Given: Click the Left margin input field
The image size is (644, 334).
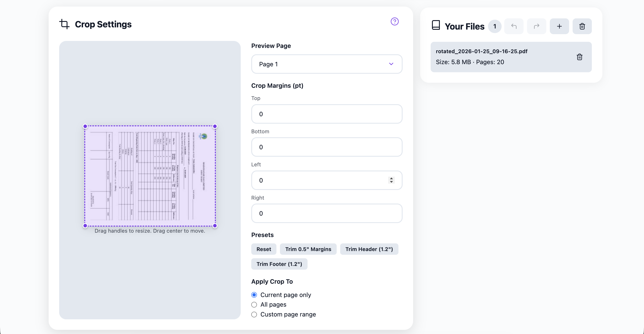Looking at the screenshot, I should click(x=327, y=180).
